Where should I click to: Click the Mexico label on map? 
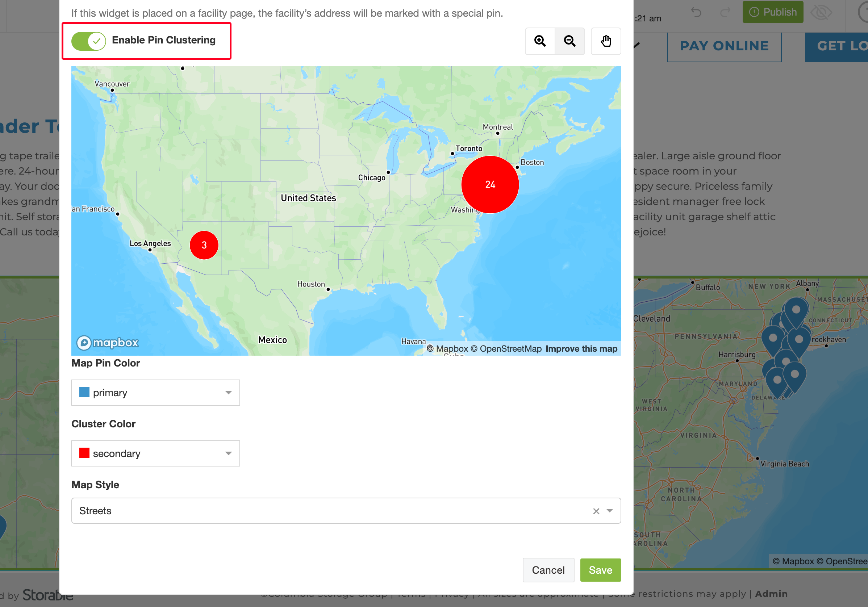coord(272,340)
